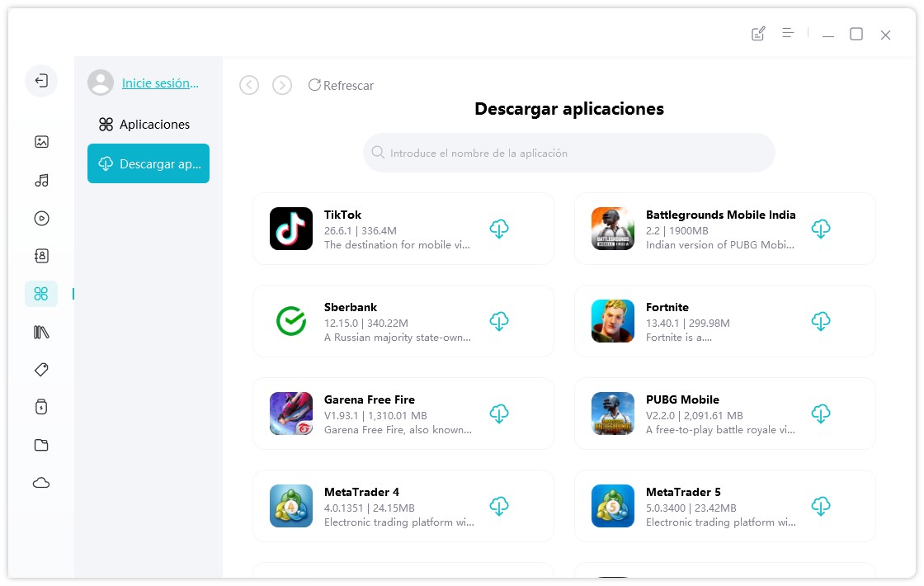
Task: Download Fortnite with the cloud icon
Action: (x=821, y=321)
